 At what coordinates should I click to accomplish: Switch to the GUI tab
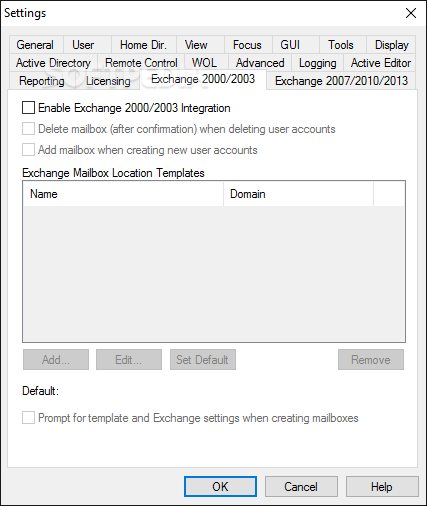pos(295,45)
